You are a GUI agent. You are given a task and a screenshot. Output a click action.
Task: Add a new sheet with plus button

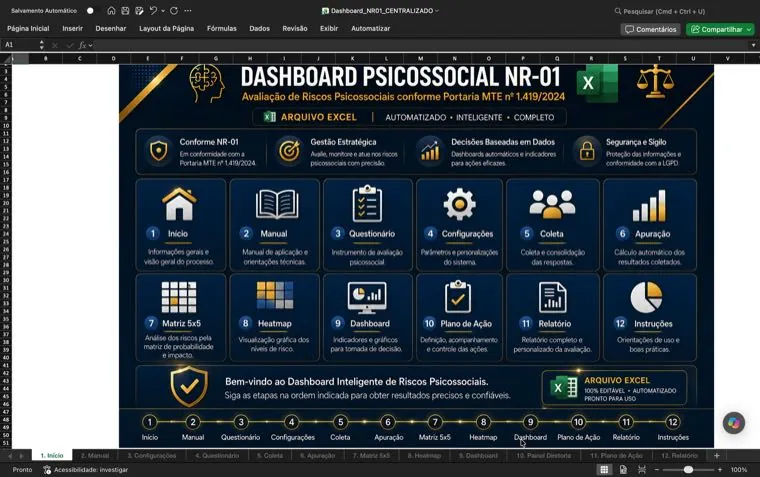(x=716, y=456)
